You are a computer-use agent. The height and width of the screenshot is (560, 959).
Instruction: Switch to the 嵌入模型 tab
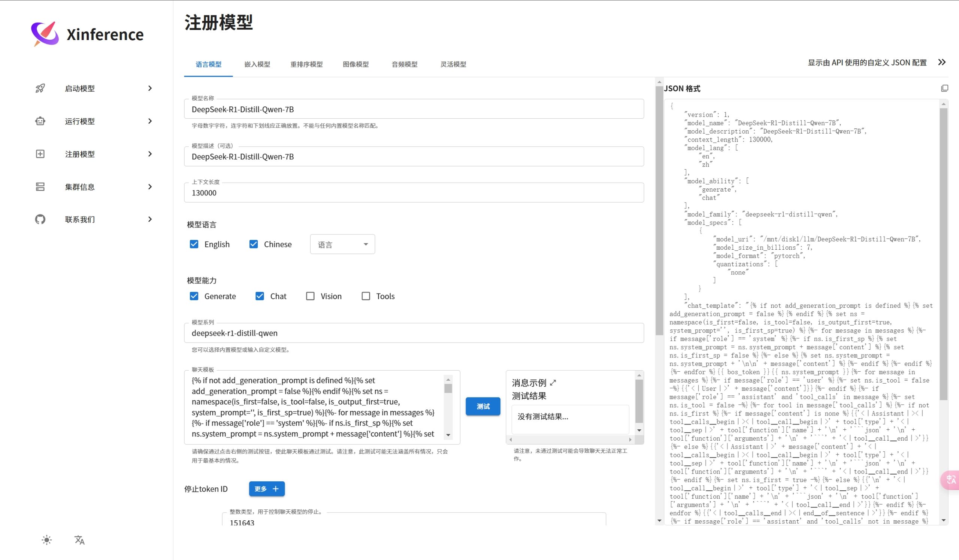coord(257,64)
